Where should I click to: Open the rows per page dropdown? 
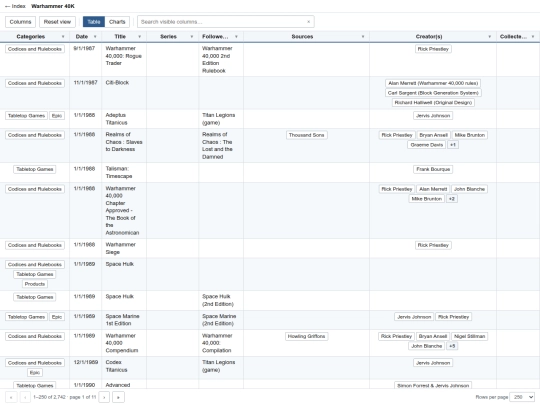pyautogui.click(x=522, y=397)
